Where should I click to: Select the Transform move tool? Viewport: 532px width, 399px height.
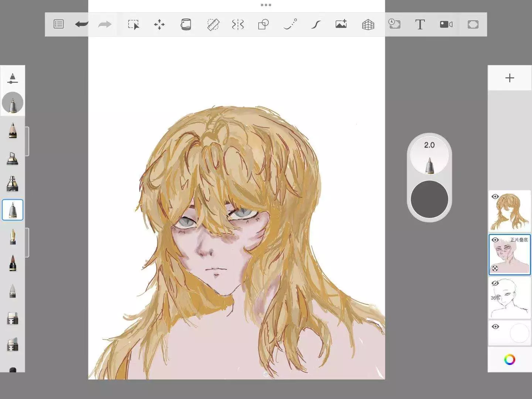(x=159, y=24)
